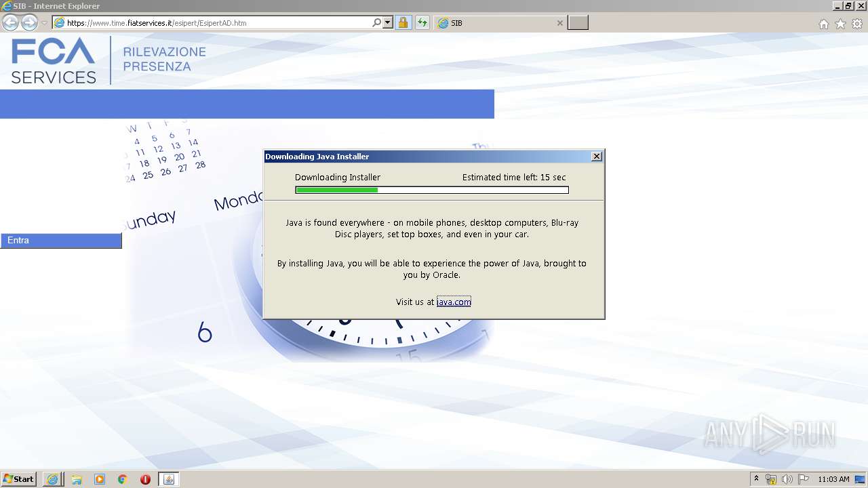The height and width of the screenshot is (488, 868).
Task: Click the address bar search magnifier
Action: (x=377, y=23)
